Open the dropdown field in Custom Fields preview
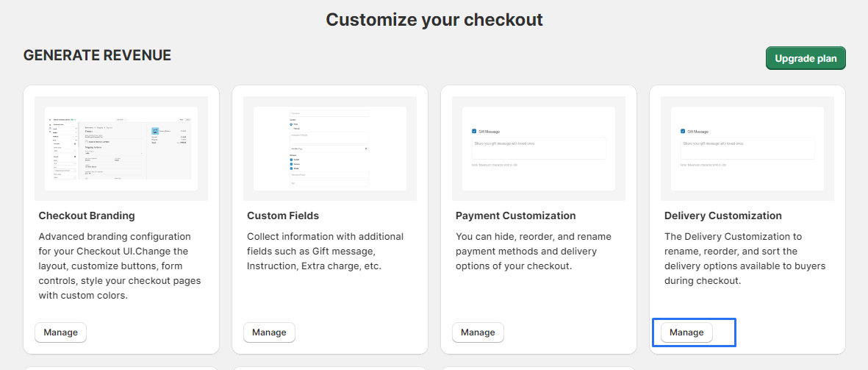868x370 pixels. coord(330,149)
